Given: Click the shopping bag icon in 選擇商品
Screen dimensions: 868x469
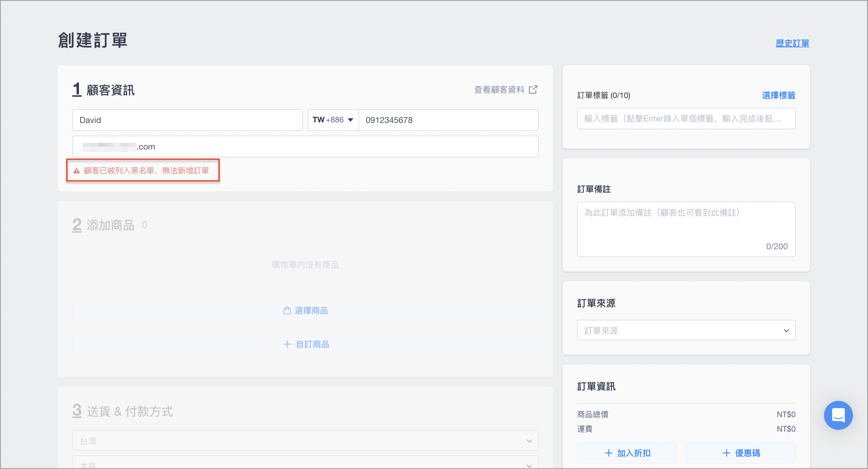Looking at the screenshot, I should point(287,310).
